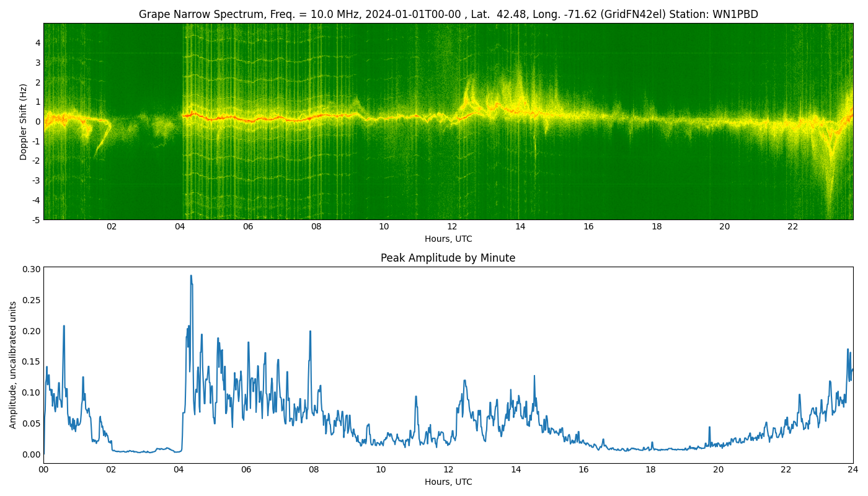Image resolution: width=868 pixels, height=496 pixels.
Task: Click the Doppler Shift (Hz) axis label
Action: point(24,122)
